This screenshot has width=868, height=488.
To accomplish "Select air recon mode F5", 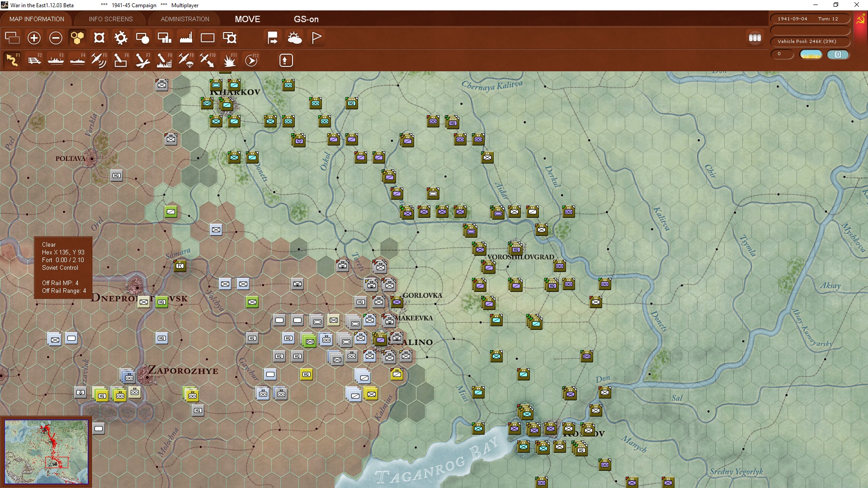I will pyautogui.click(x=99, y=60).
